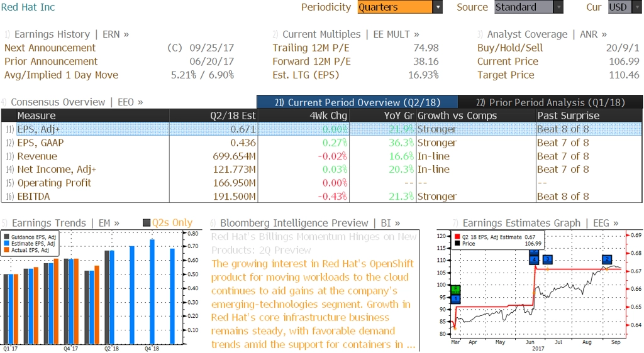Click the Target Price value 110.46
This screenshot has height=353, width=644.
(x=625, y=75)
